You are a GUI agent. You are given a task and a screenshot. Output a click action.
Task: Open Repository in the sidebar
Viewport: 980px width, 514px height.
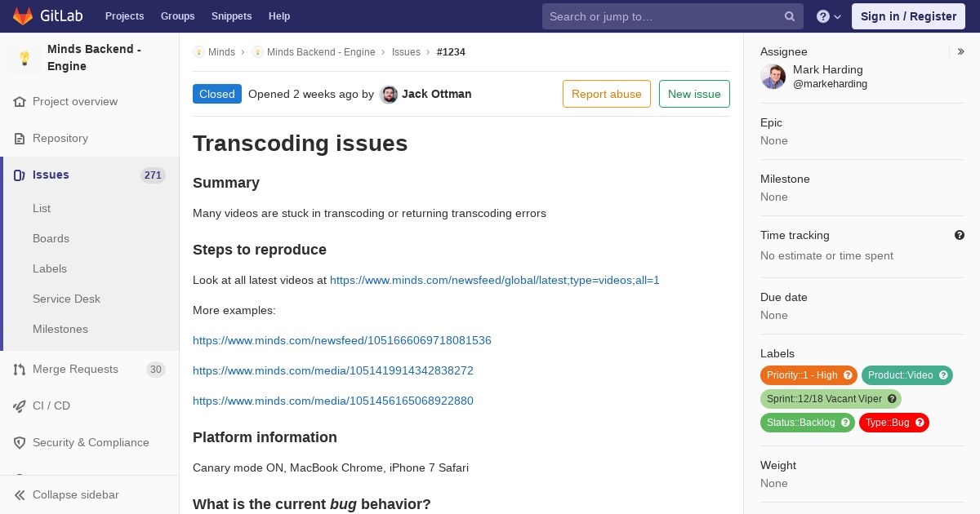pyautogui.click(x=89, y=139)
